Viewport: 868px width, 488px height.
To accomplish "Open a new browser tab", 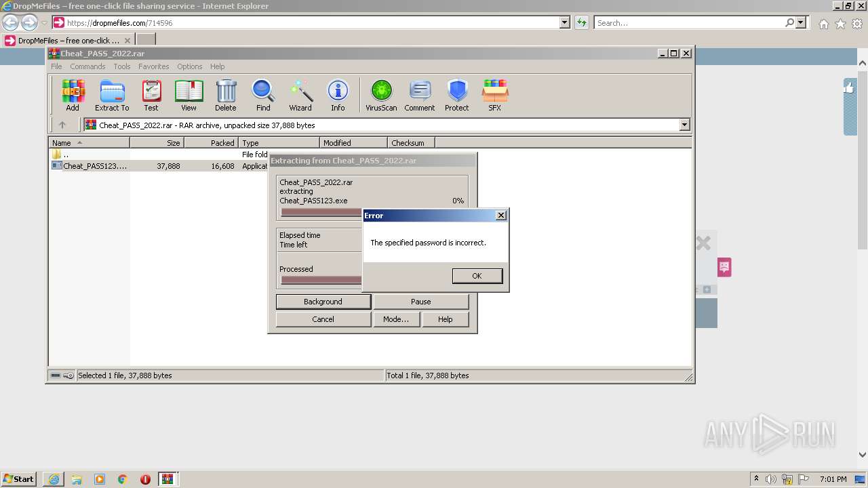I will coord(146,40).
